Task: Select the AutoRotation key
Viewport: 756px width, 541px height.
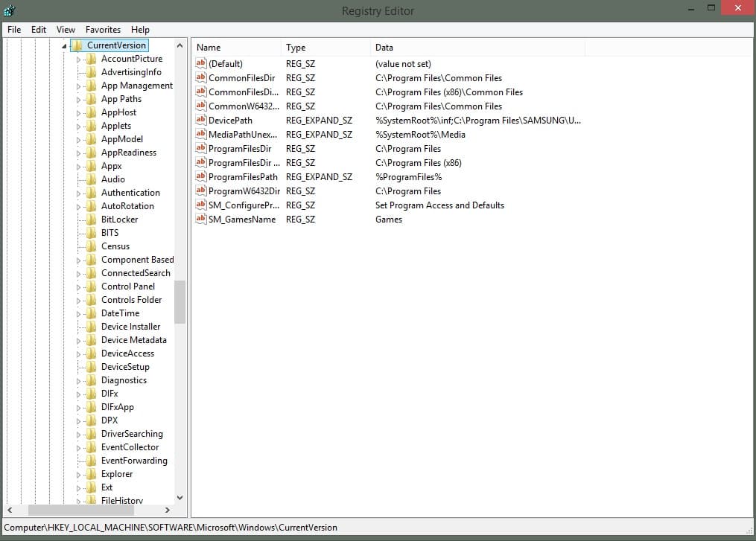Action: pos(127,205)
